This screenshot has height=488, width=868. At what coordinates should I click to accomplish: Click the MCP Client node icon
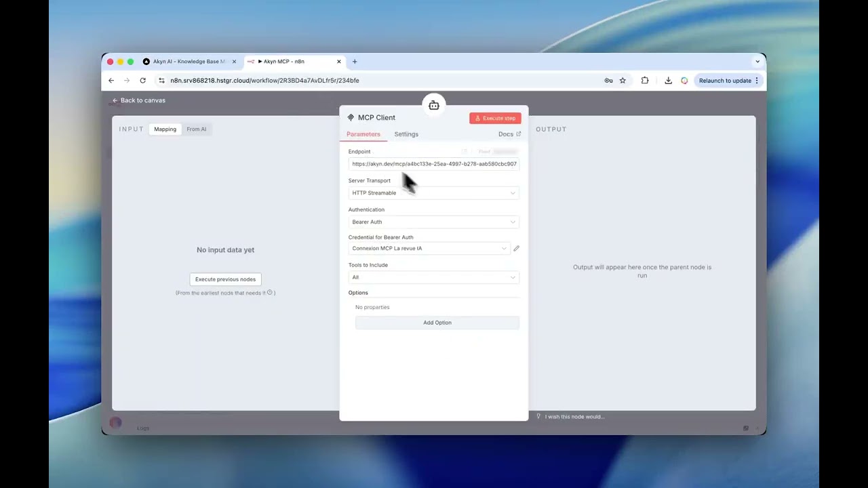(x=351, y=118)
